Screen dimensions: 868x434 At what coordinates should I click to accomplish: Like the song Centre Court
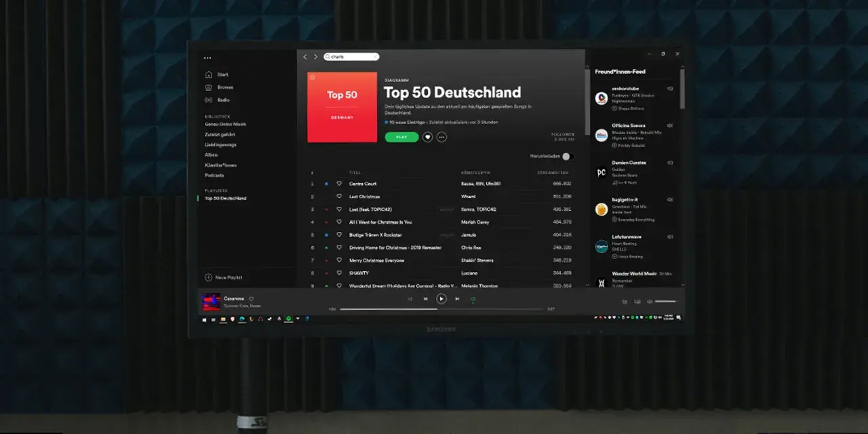click(339, 184)
